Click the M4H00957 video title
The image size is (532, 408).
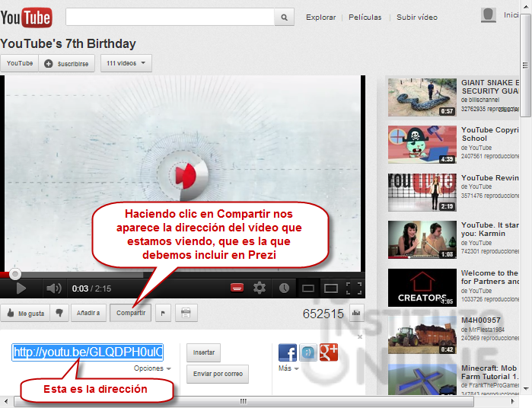(481, 320)
